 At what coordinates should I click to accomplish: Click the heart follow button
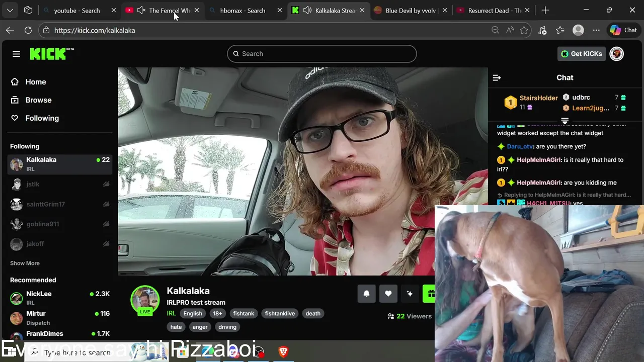coord(388,294)
